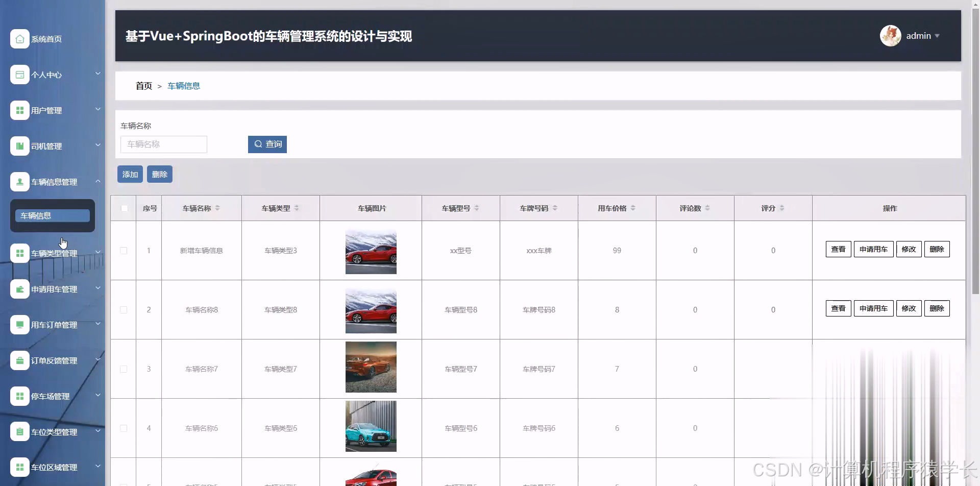
Task: Click the 用户管理 grid icon
Action: pos(19,110)
